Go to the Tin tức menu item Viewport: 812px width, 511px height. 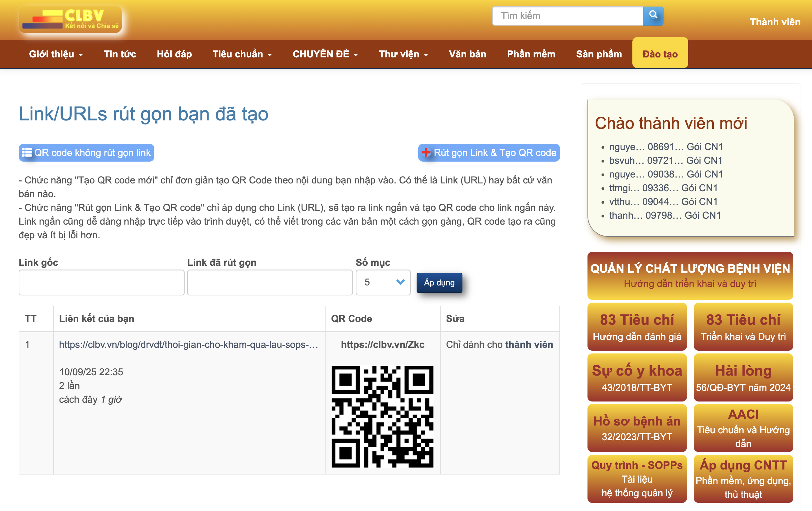(x=120, y=54)
